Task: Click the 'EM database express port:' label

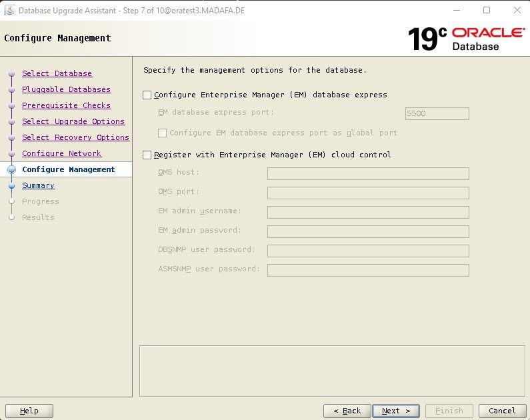Action: (x=216, y=112)
